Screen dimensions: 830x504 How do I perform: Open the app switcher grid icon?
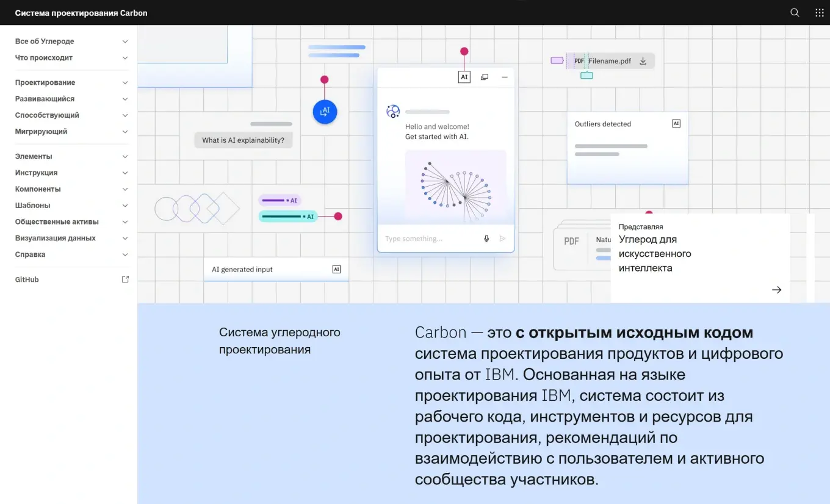click(x=820, y=13)
